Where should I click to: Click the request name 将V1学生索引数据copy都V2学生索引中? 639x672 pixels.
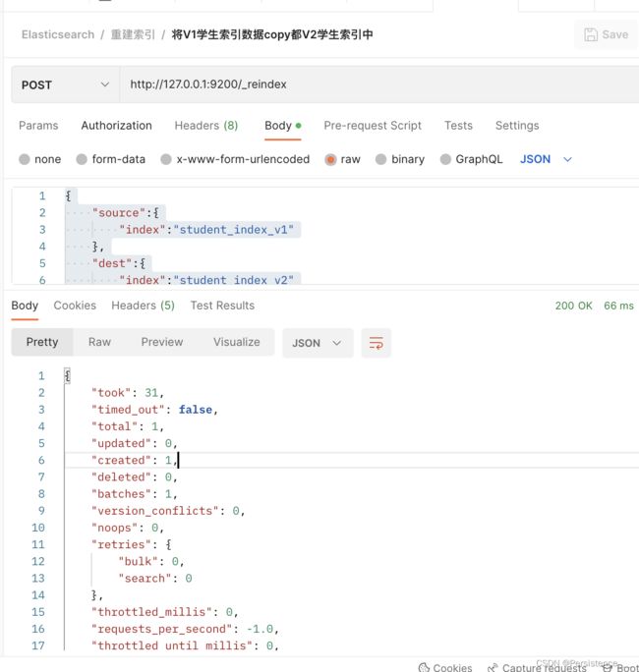(x=272, y=34)
